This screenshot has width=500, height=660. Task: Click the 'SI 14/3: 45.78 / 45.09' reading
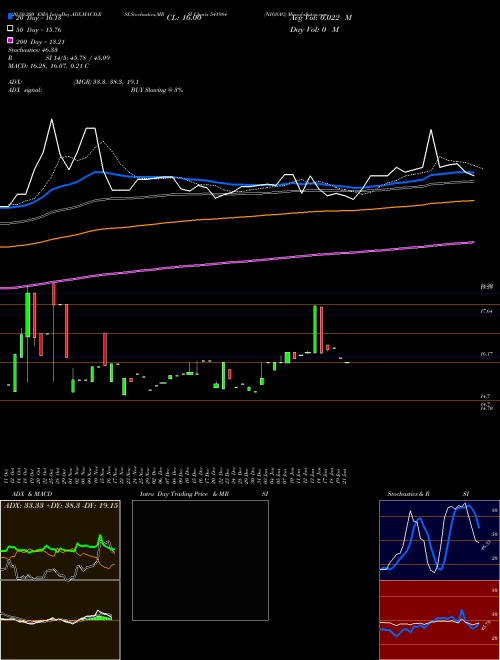78,58
